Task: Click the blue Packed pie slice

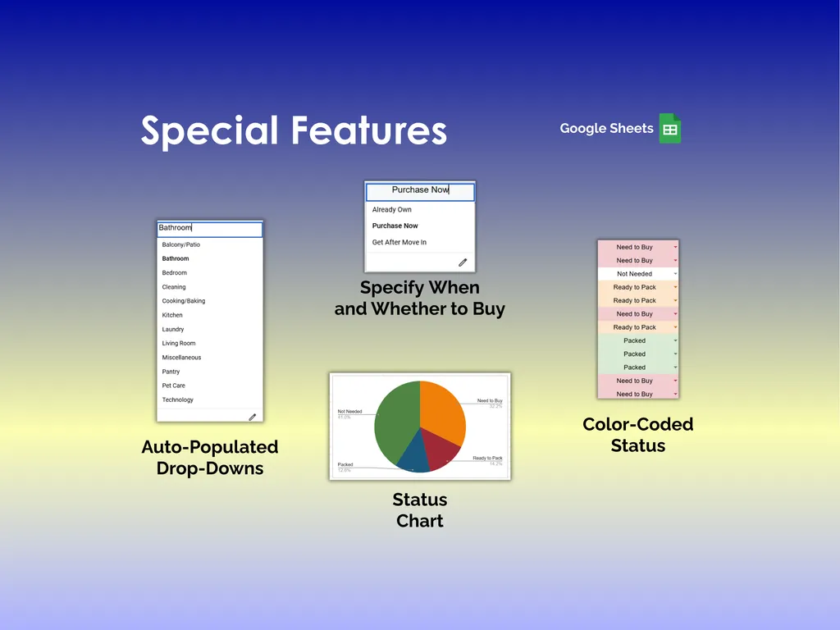Action: click(x=413, y=456)
